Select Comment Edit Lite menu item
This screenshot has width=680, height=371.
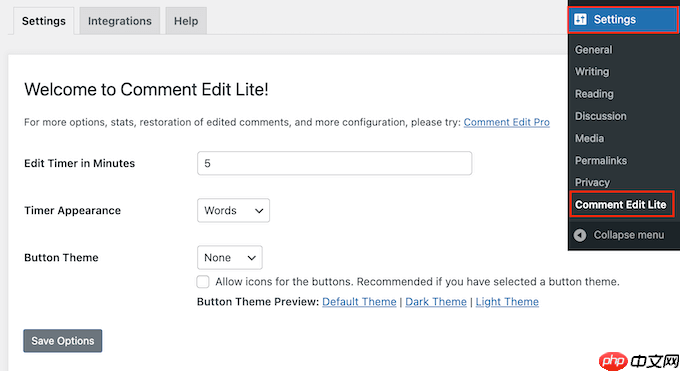point(621,204)
